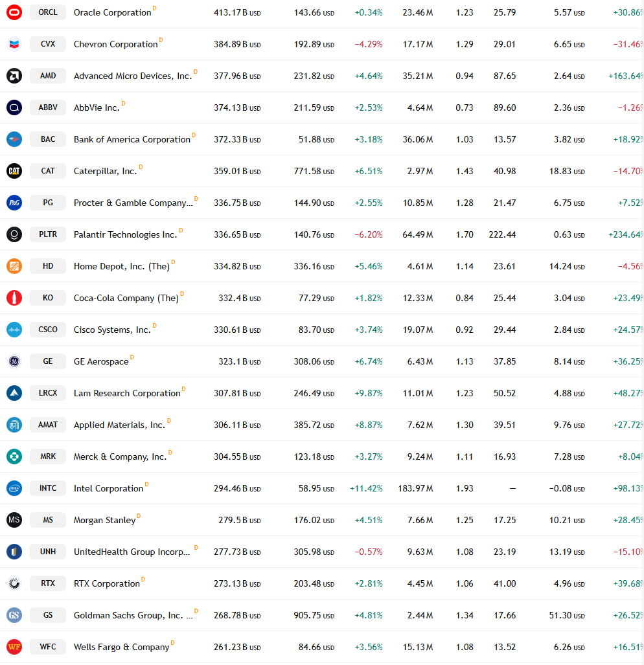Viewport: 644px width, 665px height.
Task: Open the Caterpillar, Inc. link
Action: tap(105, 172)
